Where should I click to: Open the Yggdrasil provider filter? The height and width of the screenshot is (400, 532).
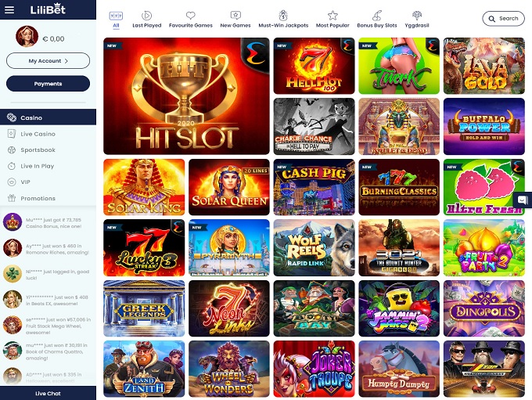tap(417, 16)
